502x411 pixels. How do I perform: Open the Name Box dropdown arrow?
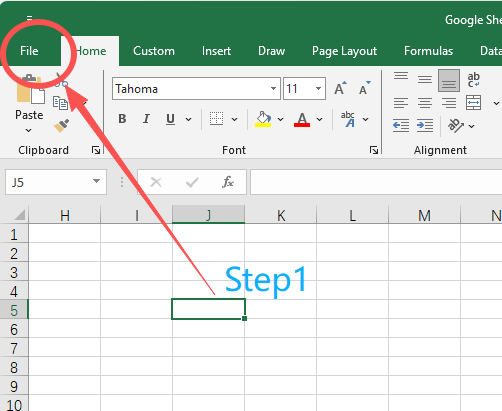(96, 181)
